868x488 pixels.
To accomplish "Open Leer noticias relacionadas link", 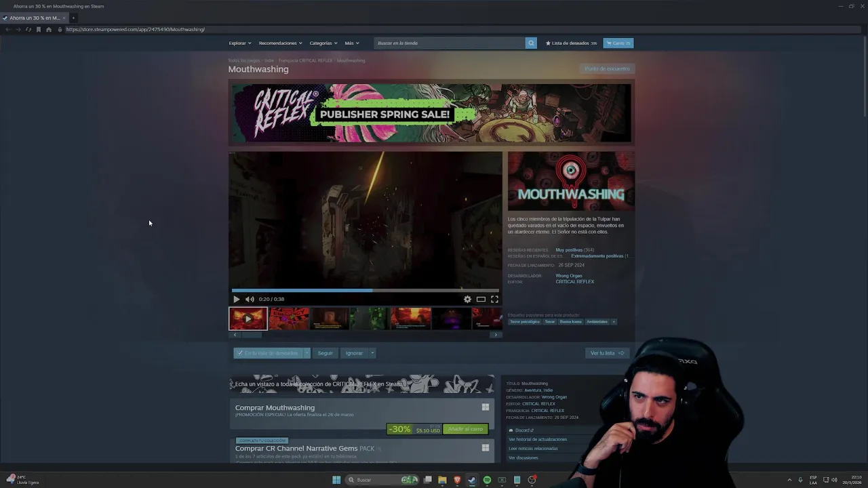I will pyautogui.click(x=533, y=448).
